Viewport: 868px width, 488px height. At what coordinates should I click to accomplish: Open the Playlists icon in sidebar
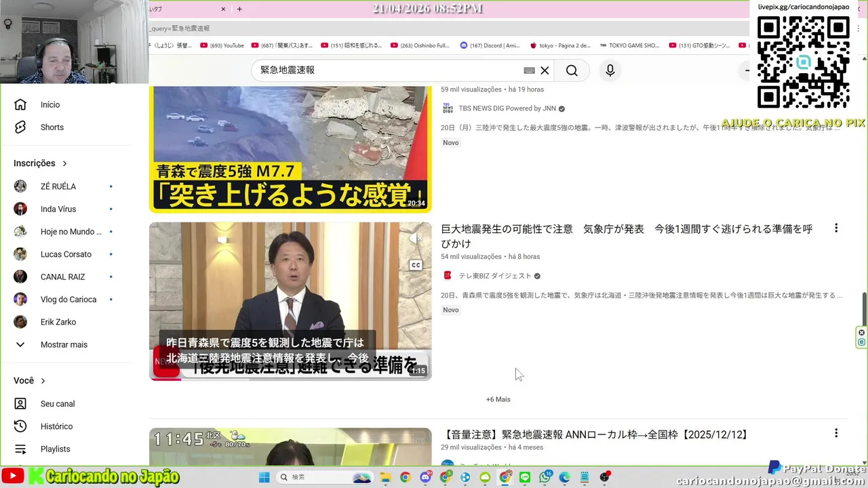(x=20, y=449)
